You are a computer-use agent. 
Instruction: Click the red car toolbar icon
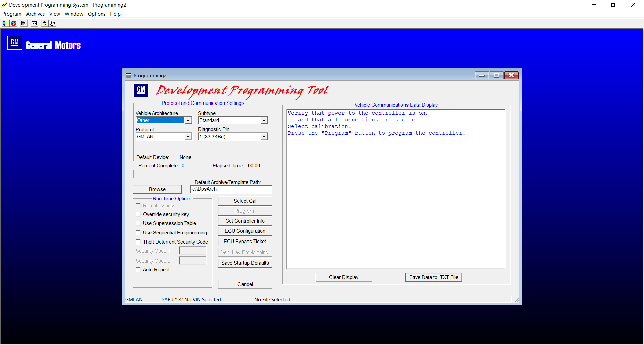pos(13,23)
